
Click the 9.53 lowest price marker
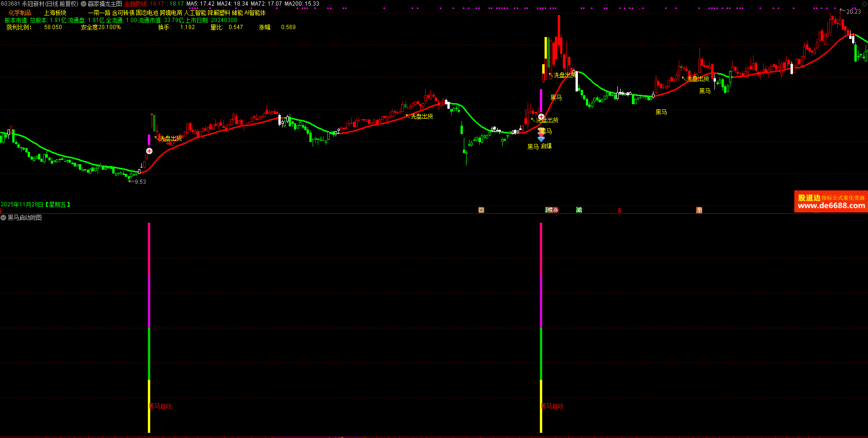click(x=140, y=182)
